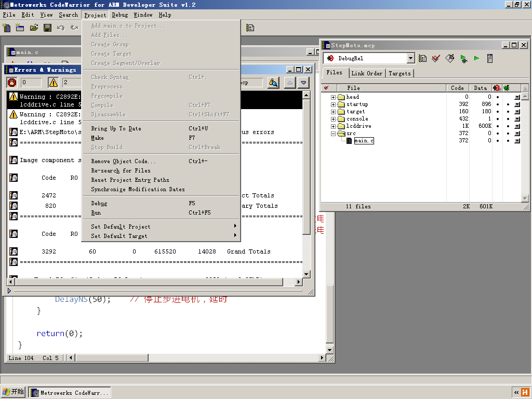Image resolution: width=532 pixels, height=399 pixels.
Task: Click the Synchronize Modification Dates checkmark icon
Action: (436, 58)
